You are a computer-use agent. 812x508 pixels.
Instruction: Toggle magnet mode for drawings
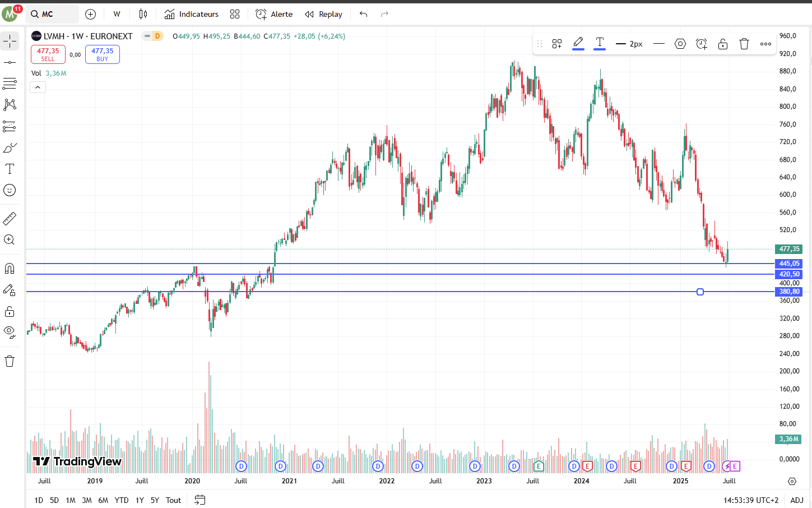point(10,269)
